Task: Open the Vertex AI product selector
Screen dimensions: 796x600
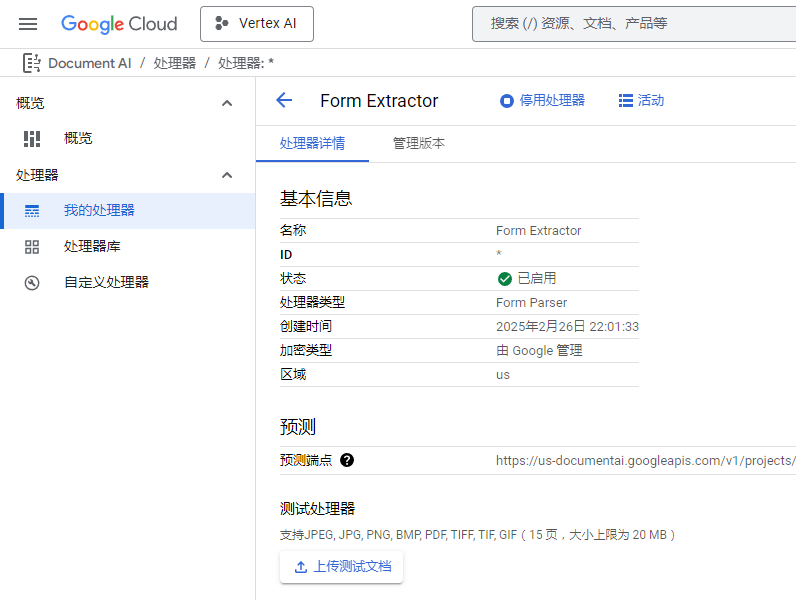Action: 257,24
